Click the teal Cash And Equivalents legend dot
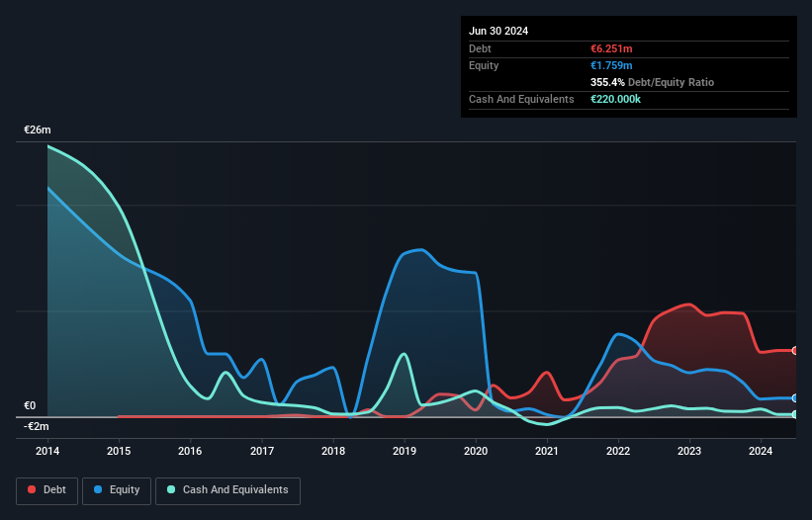Image resolution: width=812 pixels, height=520 pixels. (x=171, y=489)
